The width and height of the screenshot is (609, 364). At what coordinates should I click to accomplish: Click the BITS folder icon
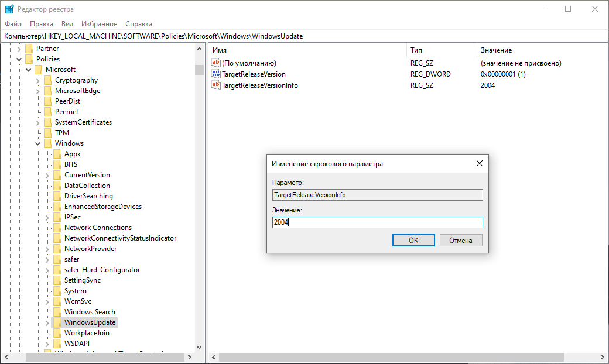tap(57, 164)
